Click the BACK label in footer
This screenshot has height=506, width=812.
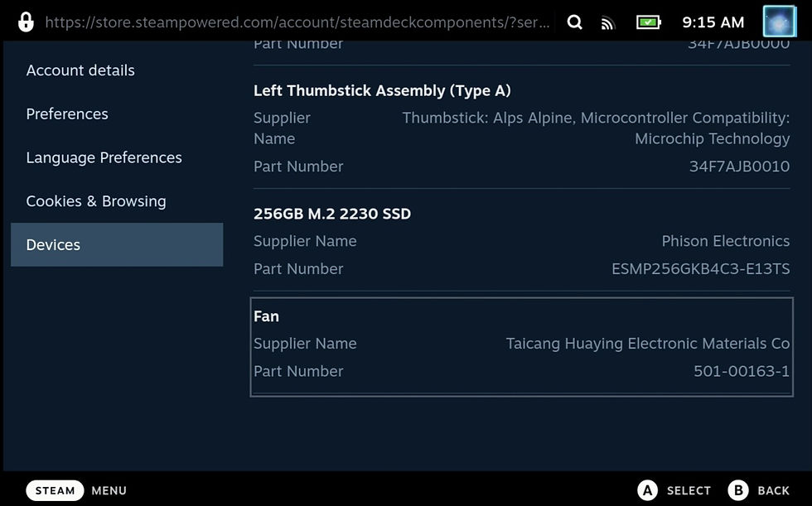click(x=774, y=490)
